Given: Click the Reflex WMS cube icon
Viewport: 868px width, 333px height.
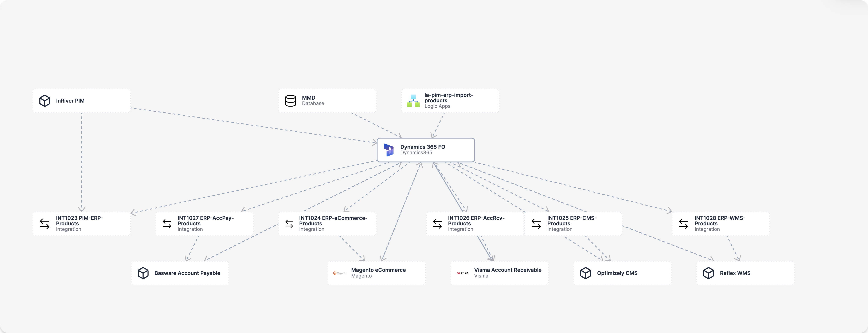Looking at the screenshot, I should click(709, 273).
